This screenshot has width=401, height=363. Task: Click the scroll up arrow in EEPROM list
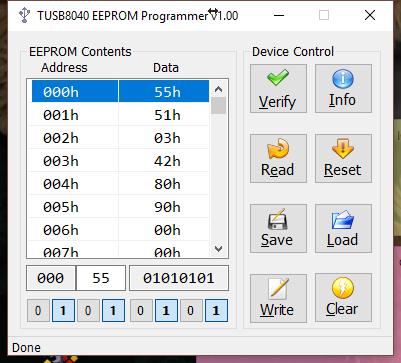click(x=219, y=89)
